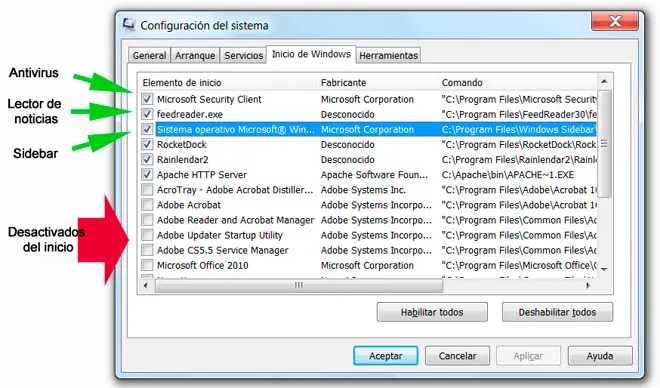The image size is (660, 388).
Task: Open the Servicios tab
Action: tap(243, 56)
